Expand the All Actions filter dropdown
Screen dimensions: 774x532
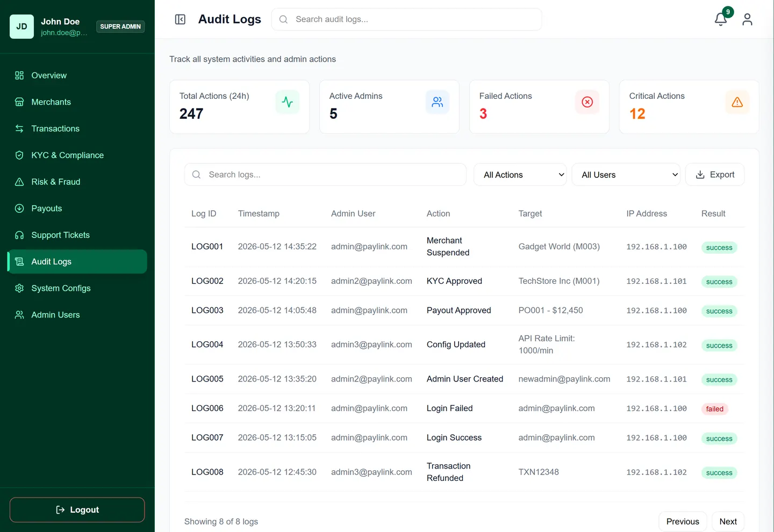tap(520, 175)
